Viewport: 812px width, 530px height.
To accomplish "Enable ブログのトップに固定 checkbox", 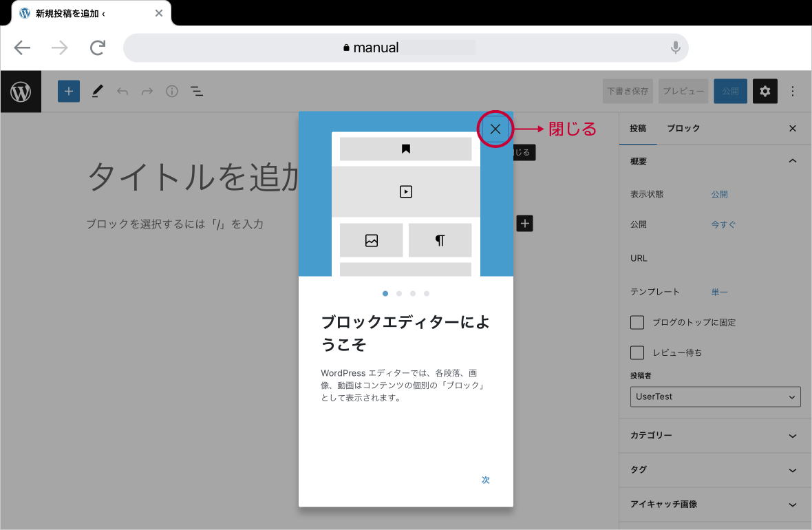I will click(637, 322).
